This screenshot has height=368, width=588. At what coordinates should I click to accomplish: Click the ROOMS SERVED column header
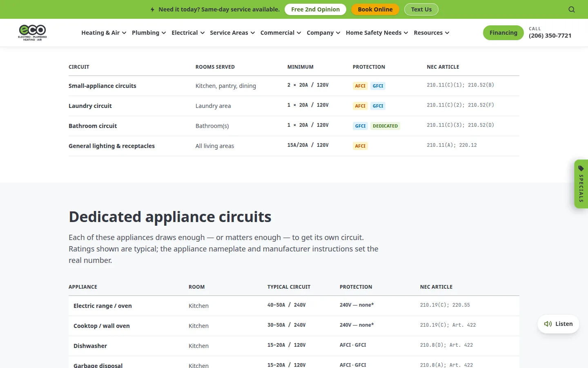215,67
